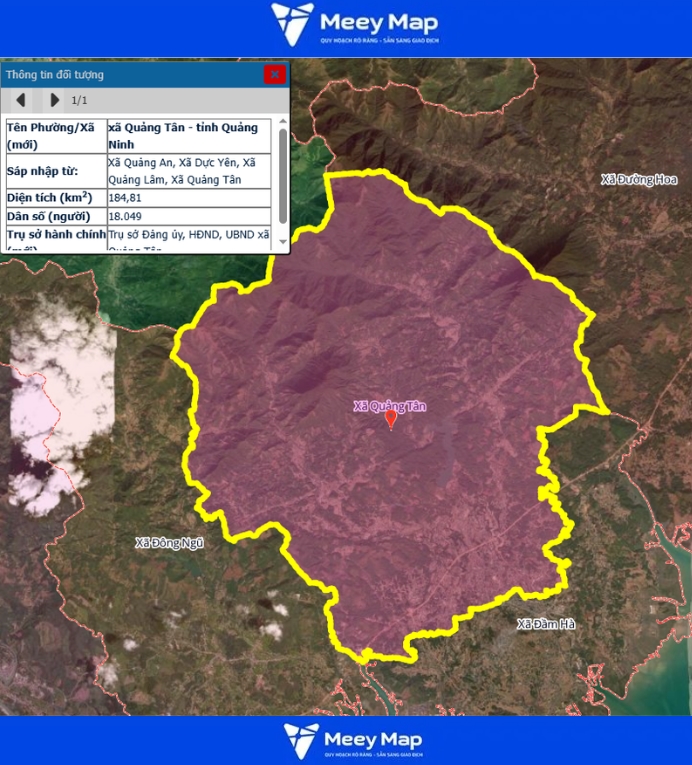Screen dimensions: 692x765
Task: Close the Thông tin đối tượng panel
Action: click(x=274, y=75)
